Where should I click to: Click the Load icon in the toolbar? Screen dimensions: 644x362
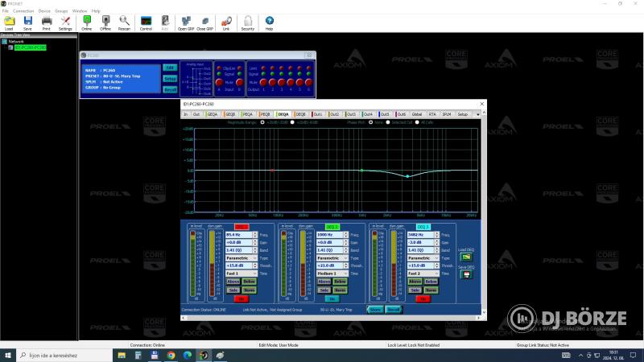9,22
